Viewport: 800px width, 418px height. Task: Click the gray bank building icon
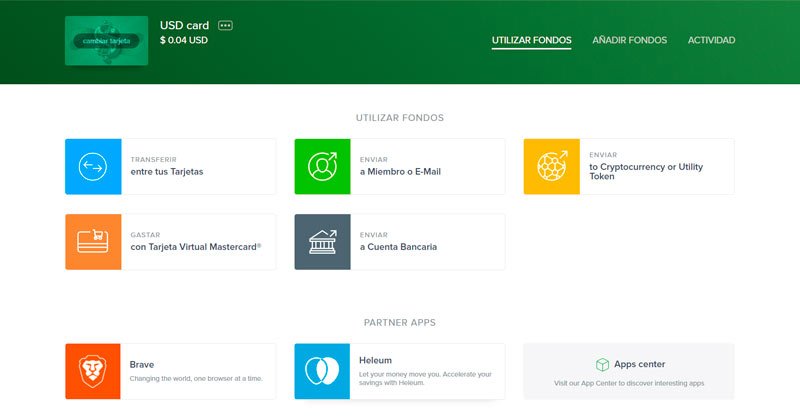pyautogui.click(x=322, y=242)
